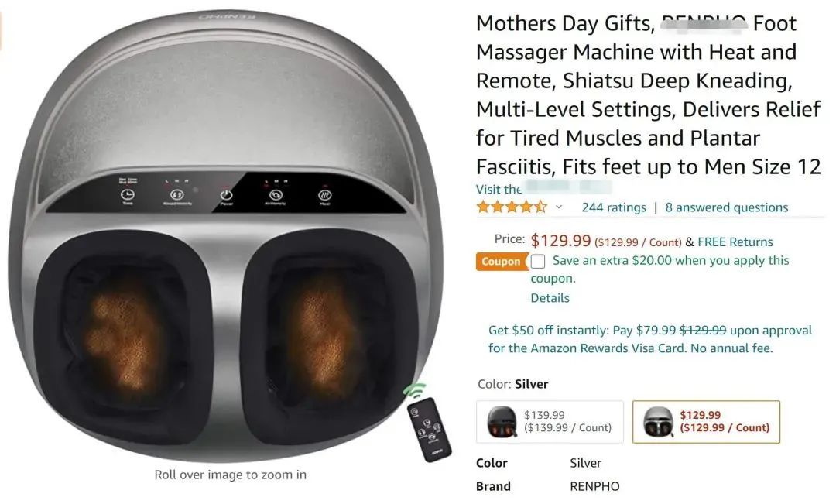View coupon Details link
Image resolution: width=836 pixels, height=504 pixels.
click(550, 298)
